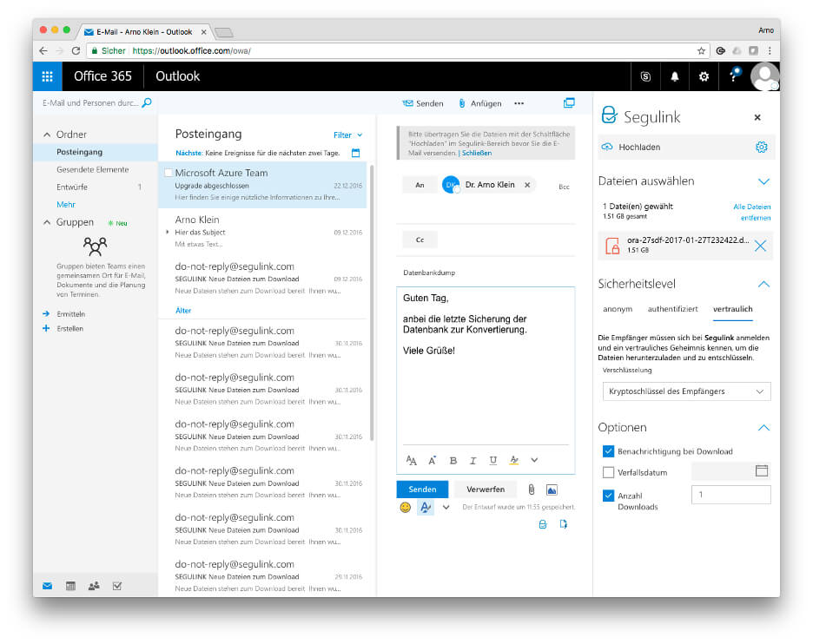
Task: Select the authentifiziert security level
Action: 673,309
